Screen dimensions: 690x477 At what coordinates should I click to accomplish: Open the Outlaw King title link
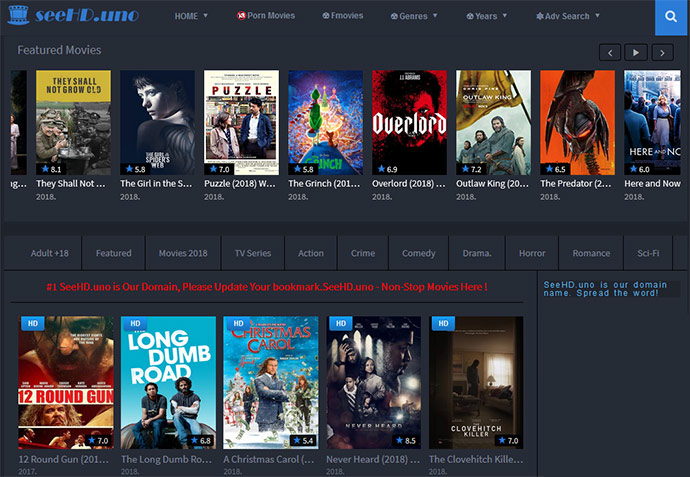tap(493, 184)
